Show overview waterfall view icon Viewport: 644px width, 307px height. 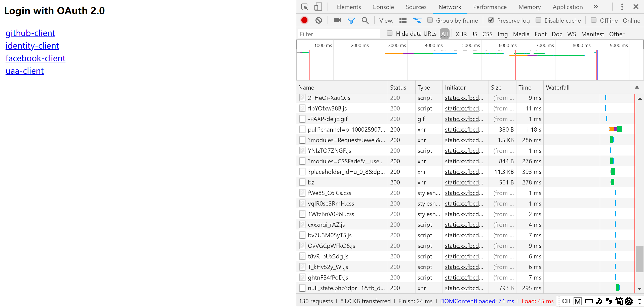417,20
